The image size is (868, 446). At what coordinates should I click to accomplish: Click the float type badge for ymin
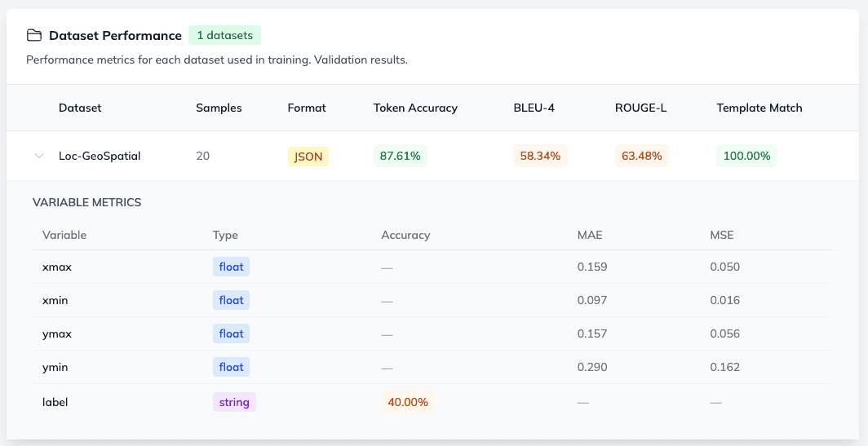232,368
